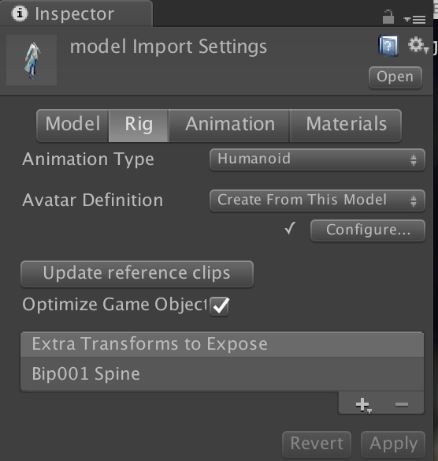Open the help reference book icon
This screenshot has height=461, width=438.
pos(388,46)
